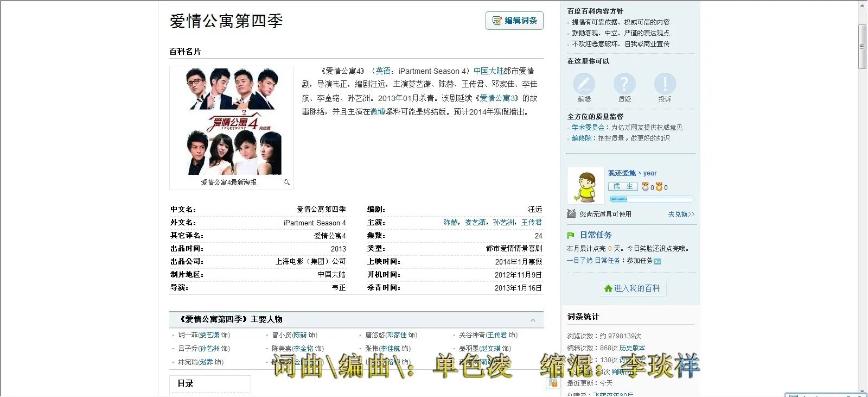Open actor 陈赫 link in 主演 row
Image resolution: width=868 pixels, height=397 pixels.
click(x=450, y=223)
